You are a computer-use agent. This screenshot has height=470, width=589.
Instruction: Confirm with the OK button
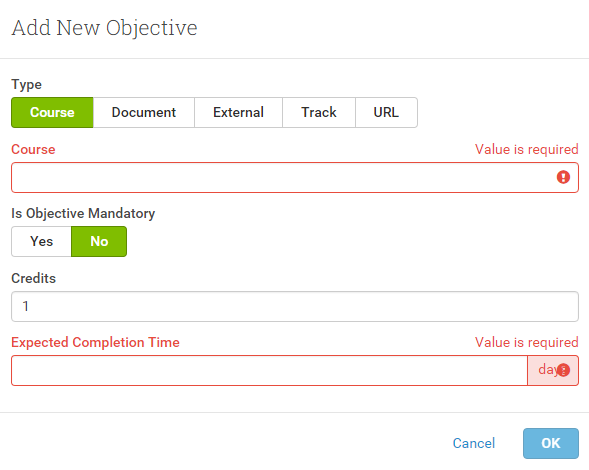[x=551, y=443]
